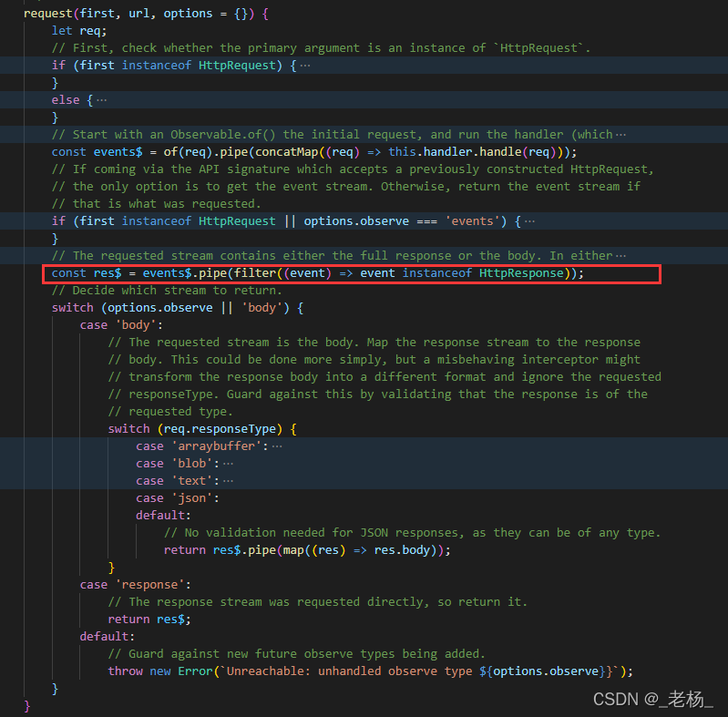Image resolution: width=728 pixels, height=717 pixels.
Task: Click 'filter' in the events$.pipe call
Action: click(x=255, y=273)
